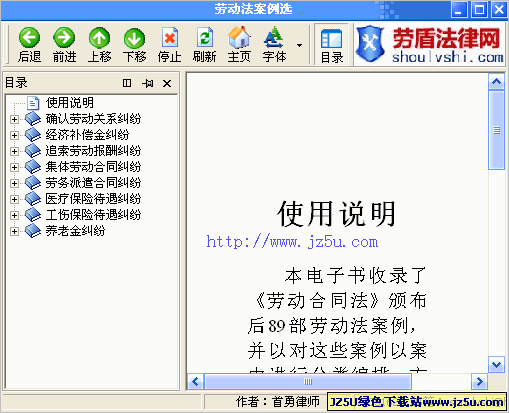Image resolution: width=509 pixels, height=413 pixels.
Task: Click the JZ5U绿色下载站 status bar banner
Action: coord(417,402)
